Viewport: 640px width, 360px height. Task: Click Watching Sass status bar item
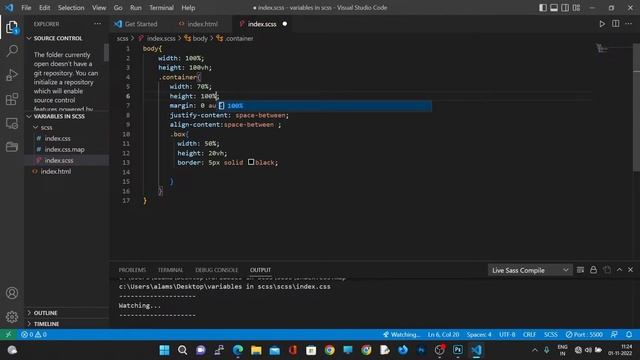[x=401, y=334]
